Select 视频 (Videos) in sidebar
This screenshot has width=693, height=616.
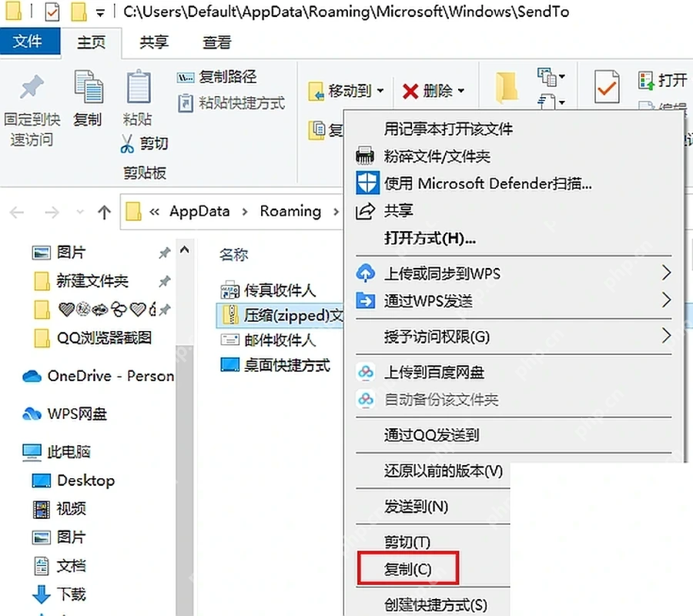(x=59, y=509)
